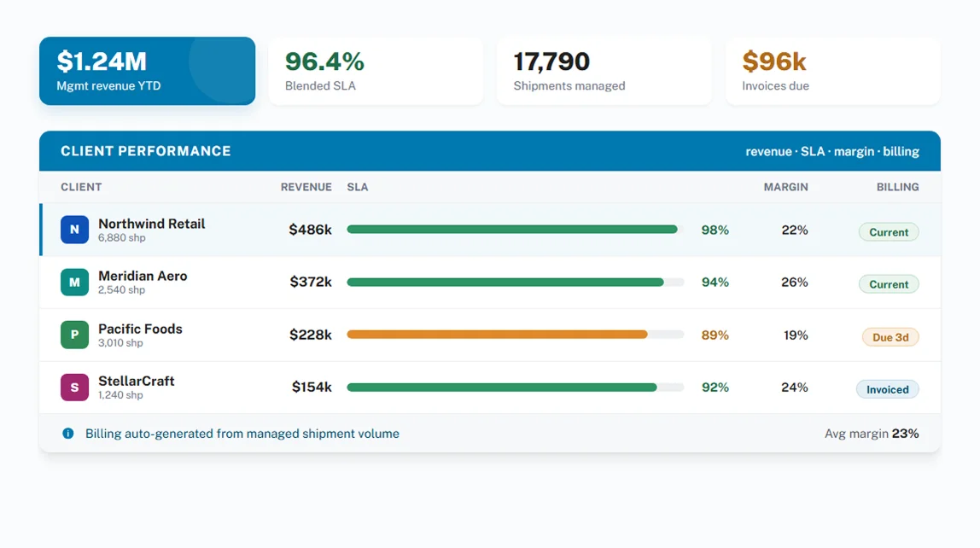Sort by the SLA column header

[358, 187]
